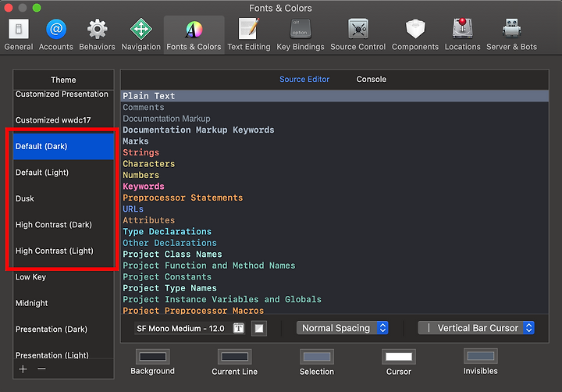
Task: Click the Background color well
Action: [x=153, y=357]
